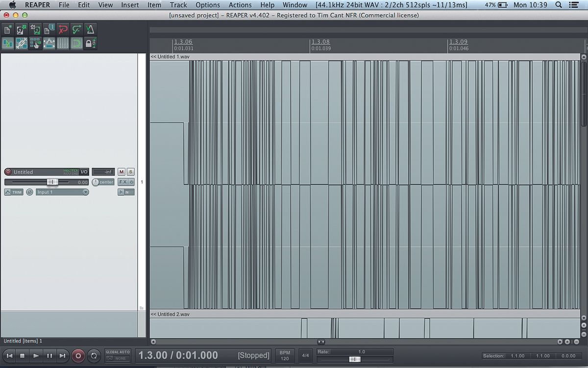
Task: Open the FX chain for the Untitled track
Action: point(122,182)
